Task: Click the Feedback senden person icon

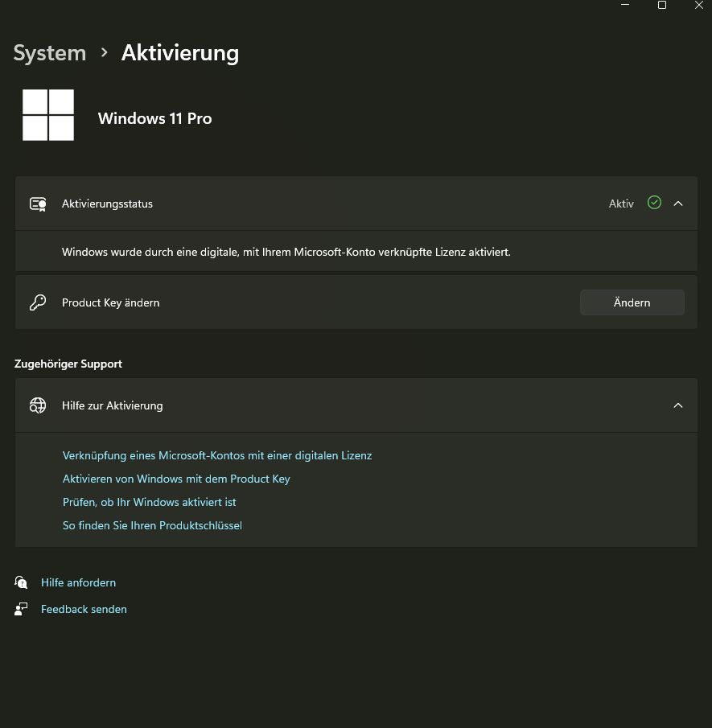Action: point(21,609)
